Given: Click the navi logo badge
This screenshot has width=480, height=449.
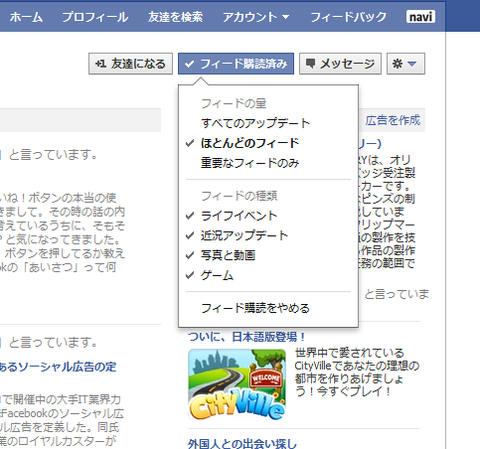Looking at the screenshot, I should tap(421, 16).
